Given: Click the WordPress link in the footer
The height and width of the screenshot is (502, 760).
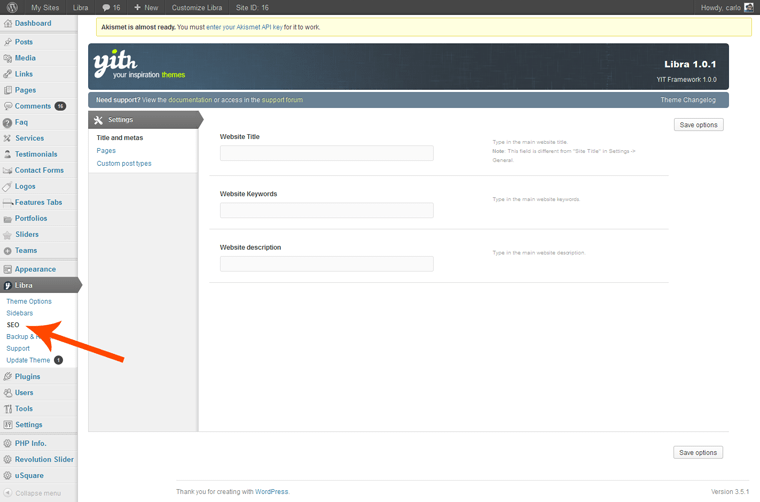Looking at the screenshot, I should click(x=271, y=491).
